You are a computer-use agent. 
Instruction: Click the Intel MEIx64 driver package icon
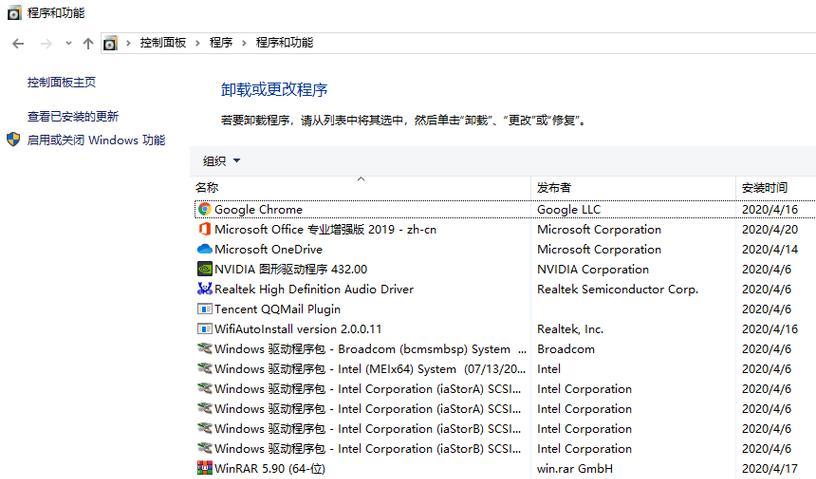tap(205, 368)
